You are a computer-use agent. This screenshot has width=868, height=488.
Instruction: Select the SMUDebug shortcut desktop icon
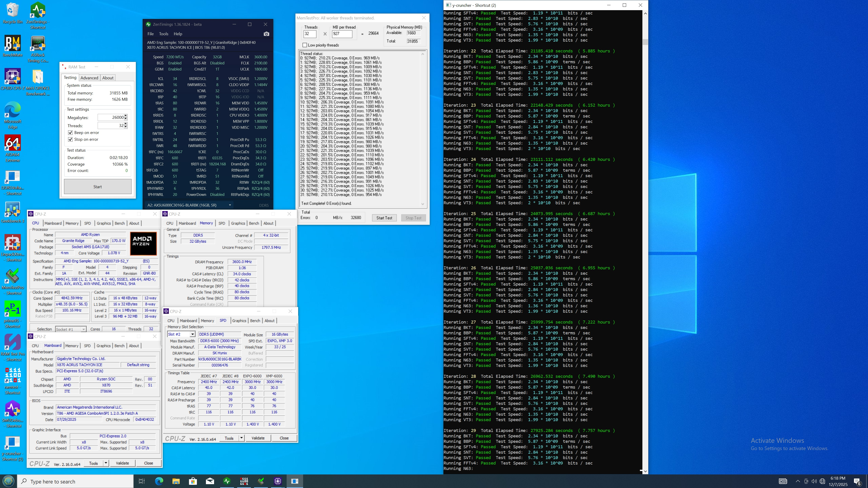coord(12,414)
